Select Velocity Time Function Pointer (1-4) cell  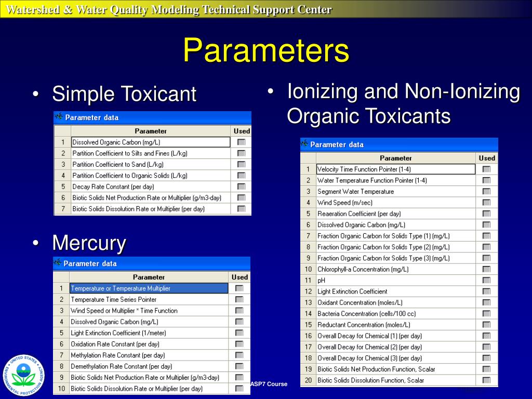point(395,169)
